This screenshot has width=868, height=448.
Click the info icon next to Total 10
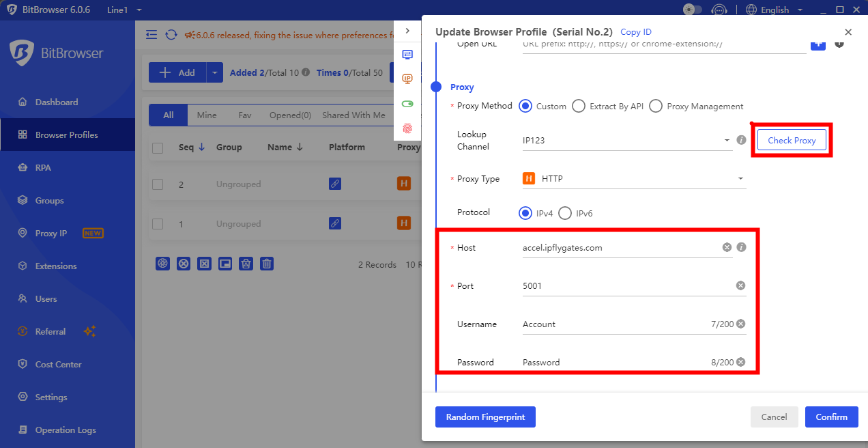(x=306, y=72)
